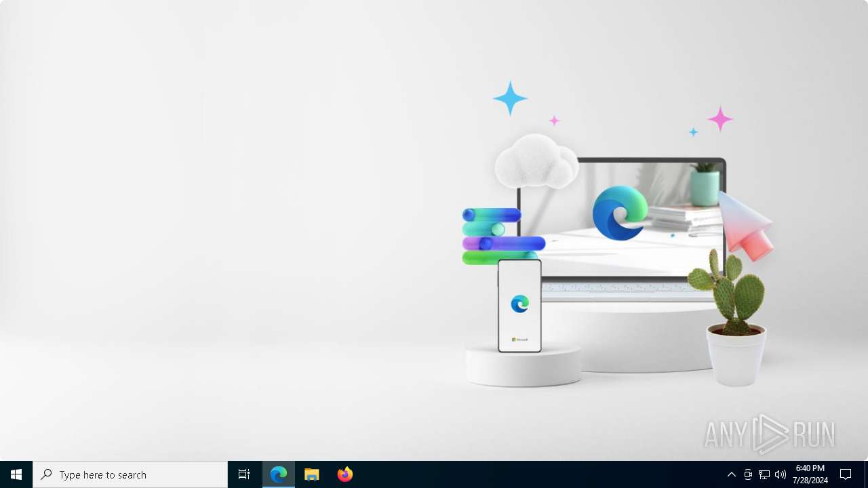This screenshot has height=488, width=868.
Task: Open the notification Action Center
Action: pyautogui.click(x=846, y=474)
